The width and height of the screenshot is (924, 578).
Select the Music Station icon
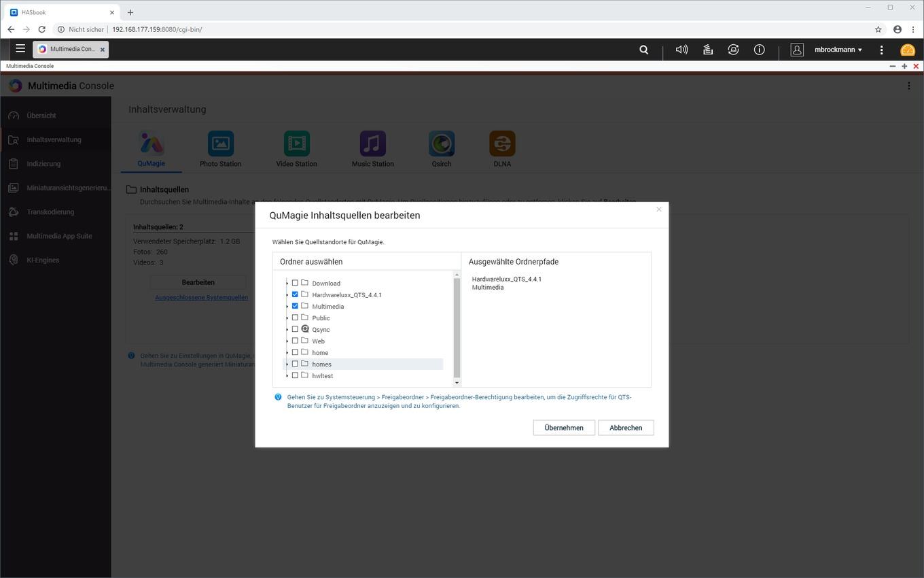[372, 143]
